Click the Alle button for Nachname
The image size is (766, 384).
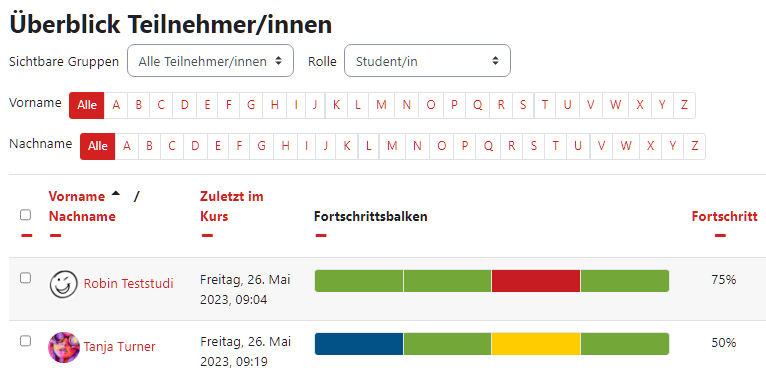98,146
